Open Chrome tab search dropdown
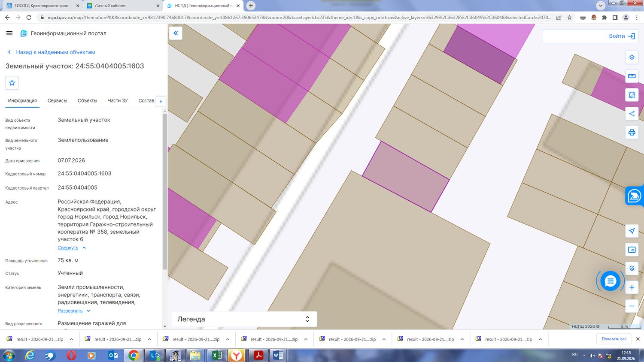Image resolution: width=644 pixels, height=362 pixels. 600,6
